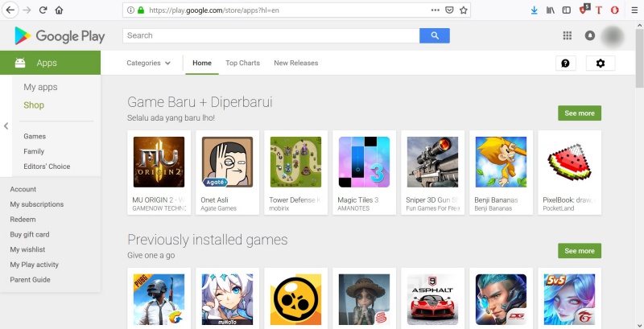Image resolution: width=644 pixels, height=329 pixels.
Task: Switch to the New Releases tab
Action: (295, 63)
